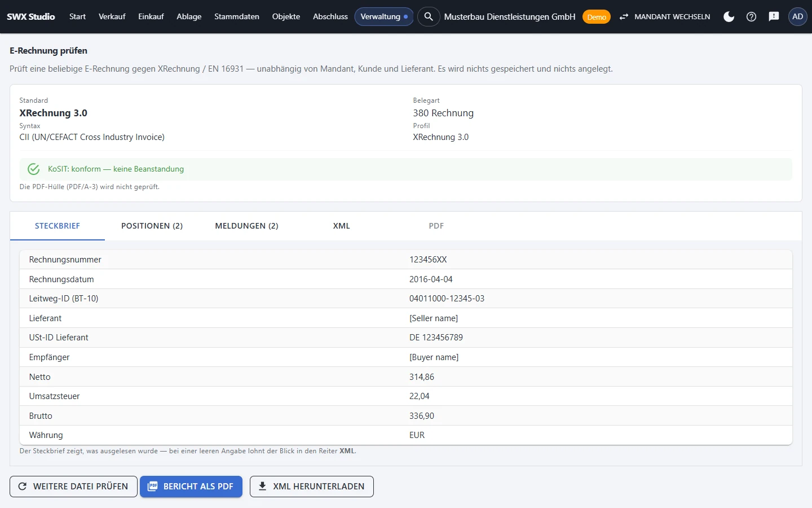Click the [Buyer name] value
The width and height of the screenshot is (812, 508).
pyautogui.click(x=434, y=357)
